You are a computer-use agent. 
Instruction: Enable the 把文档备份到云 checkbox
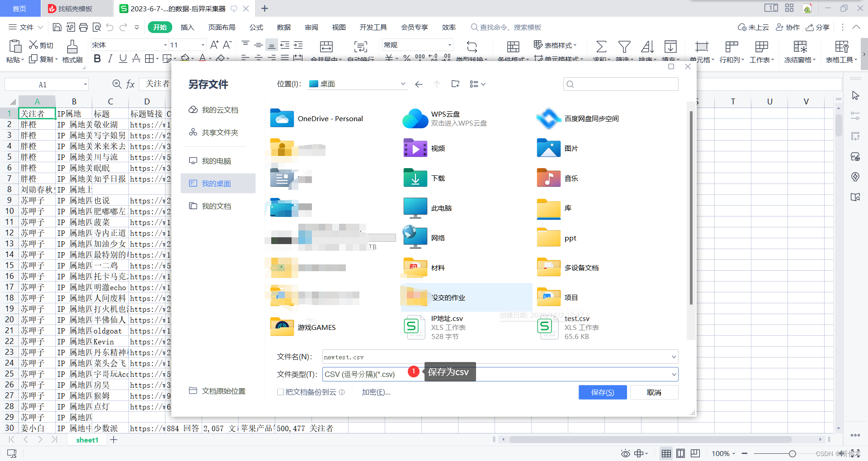click(281, 392)
